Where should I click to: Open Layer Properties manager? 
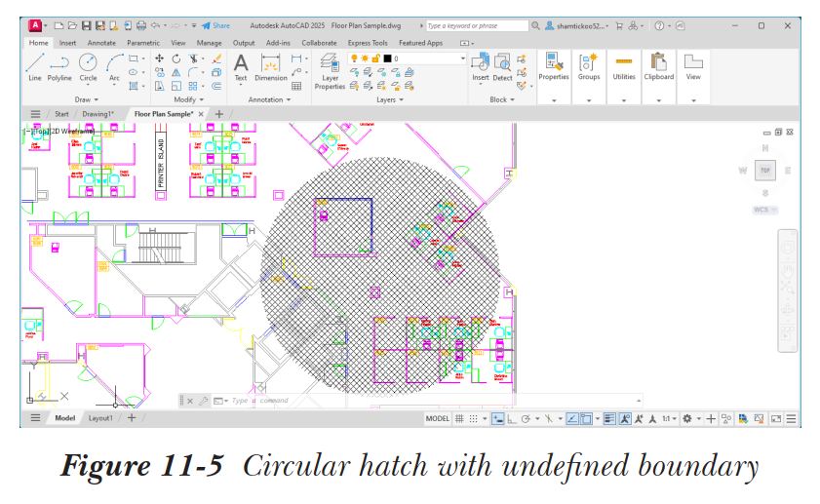coord(330,71)
